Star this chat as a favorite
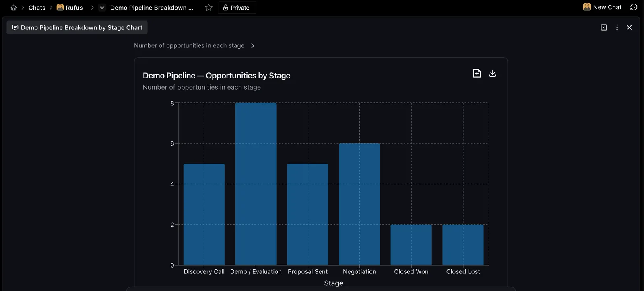The image size is (644, 291). pos(208,8)
